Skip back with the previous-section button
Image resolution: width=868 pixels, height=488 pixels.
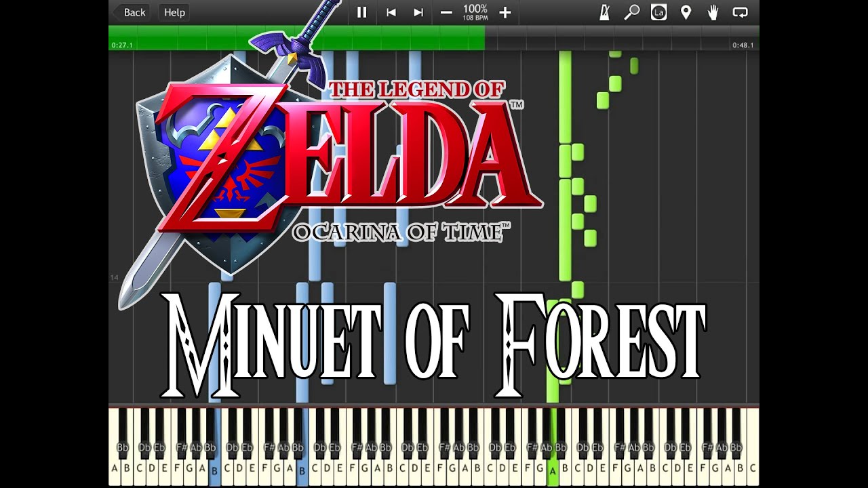point(391,12)
